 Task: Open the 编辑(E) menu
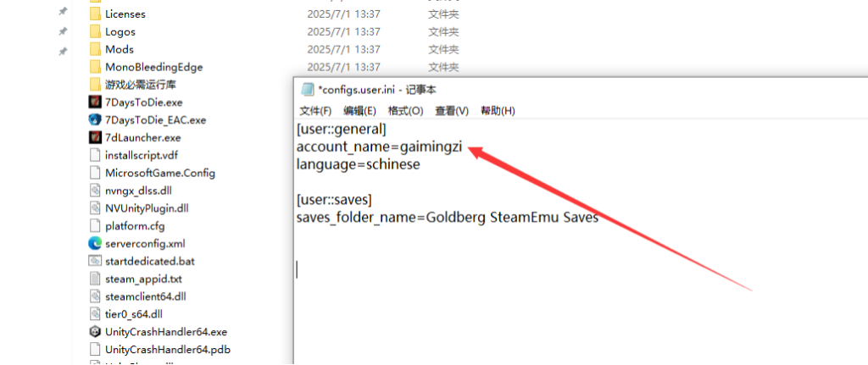coord(359,111)
